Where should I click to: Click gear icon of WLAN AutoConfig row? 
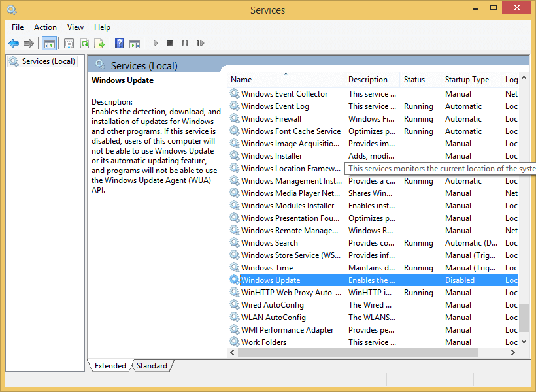pyautogui.click(x=235, y=317)
